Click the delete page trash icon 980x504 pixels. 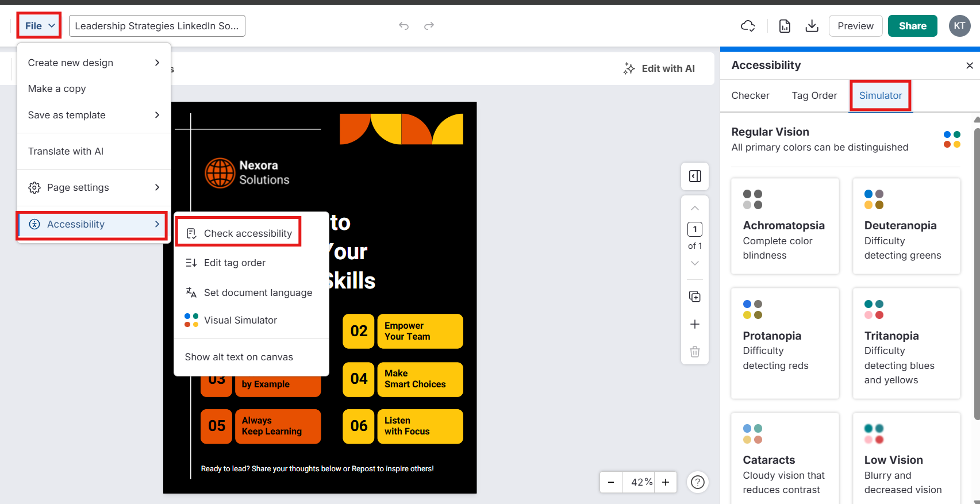point(694,352)
